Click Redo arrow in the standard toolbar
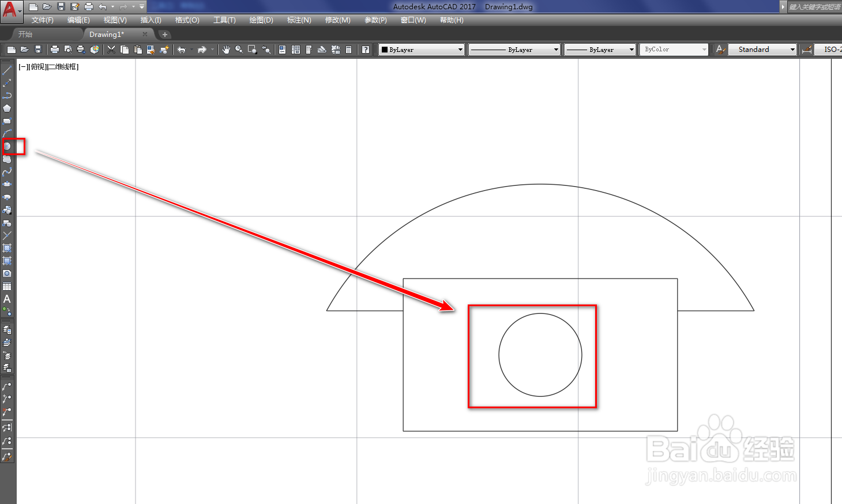 pyautogui.click(x=201, y=50)
